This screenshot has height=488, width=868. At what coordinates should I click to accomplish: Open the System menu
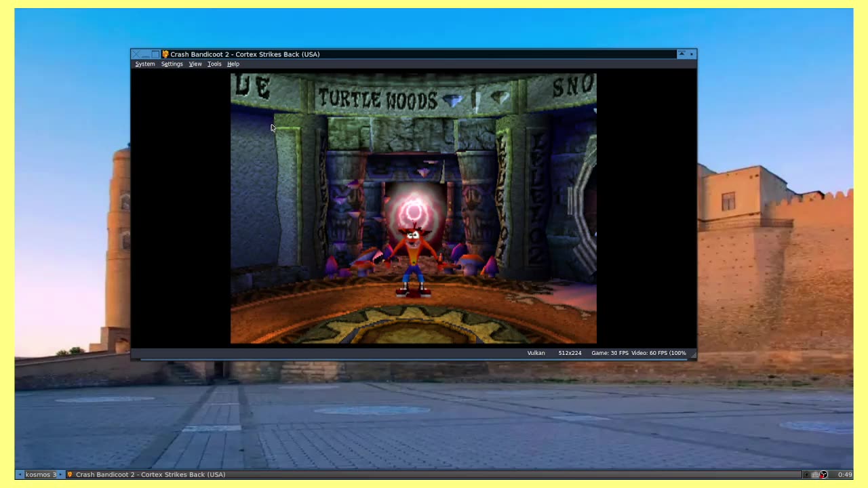coord(144,64)
